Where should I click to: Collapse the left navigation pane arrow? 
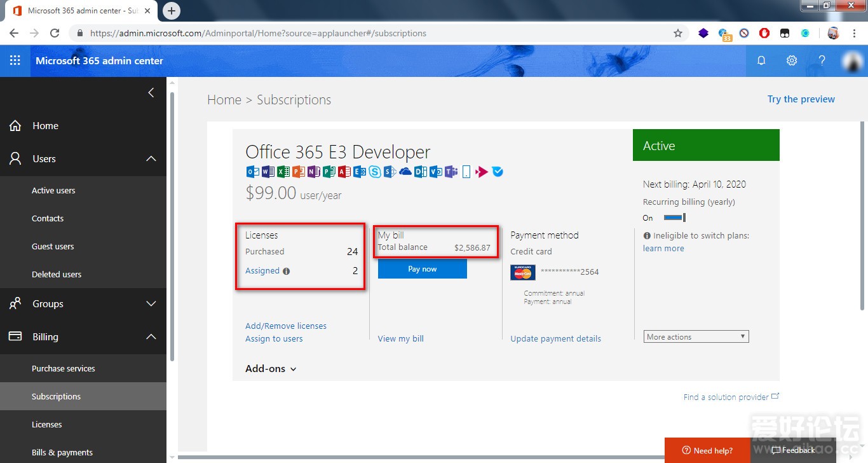pyautogui.click(x=151, y=93)
